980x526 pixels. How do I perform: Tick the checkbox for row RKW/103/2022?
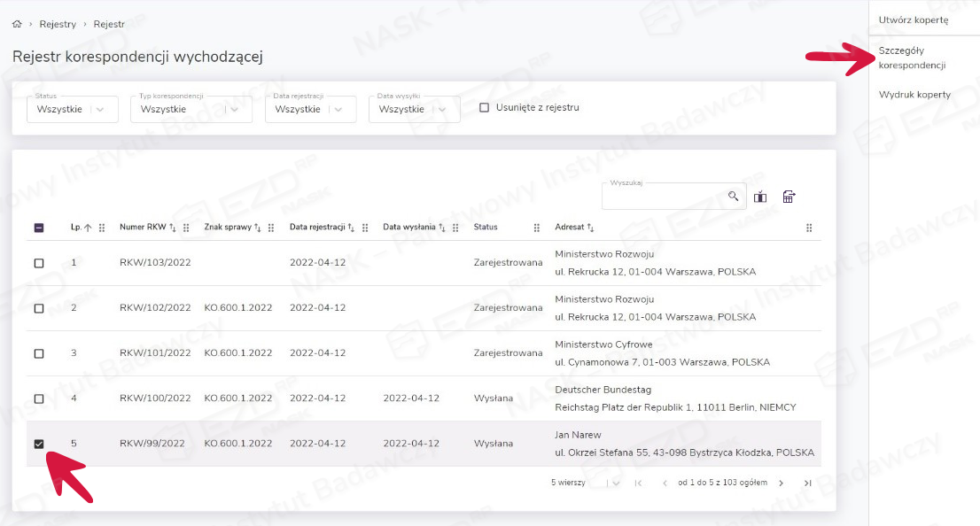tap(39, 263)
